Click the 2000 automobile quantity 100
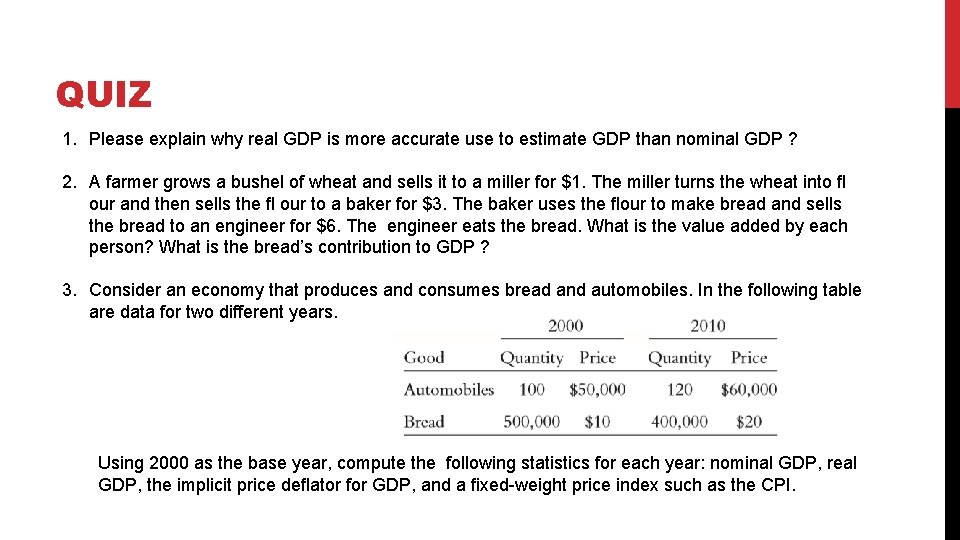The height and width of the screenshot is (540, 960). (x=531, y=390)
